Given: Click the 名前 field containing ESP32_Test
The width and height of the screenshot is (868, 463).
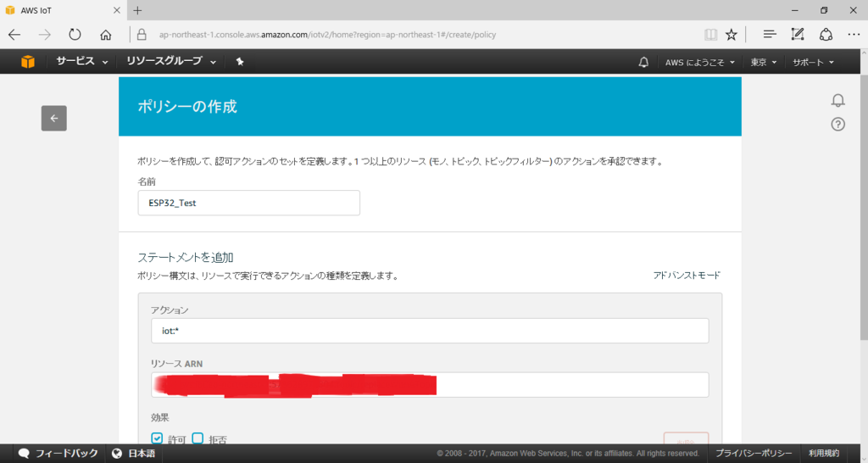Looking at the screenshot, I should pyautogui.click(x=248, y=203).
